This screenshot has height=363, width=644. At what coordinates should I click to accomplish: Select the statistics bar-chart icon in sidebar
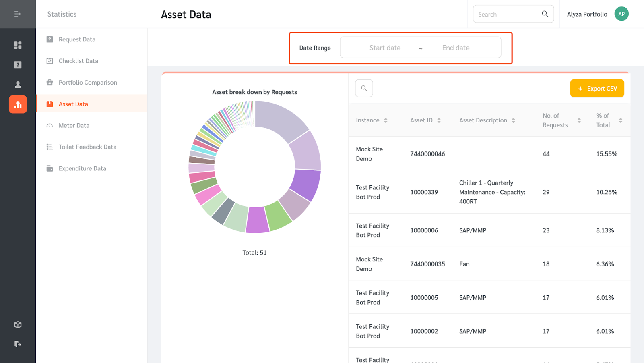click(18, 104)
